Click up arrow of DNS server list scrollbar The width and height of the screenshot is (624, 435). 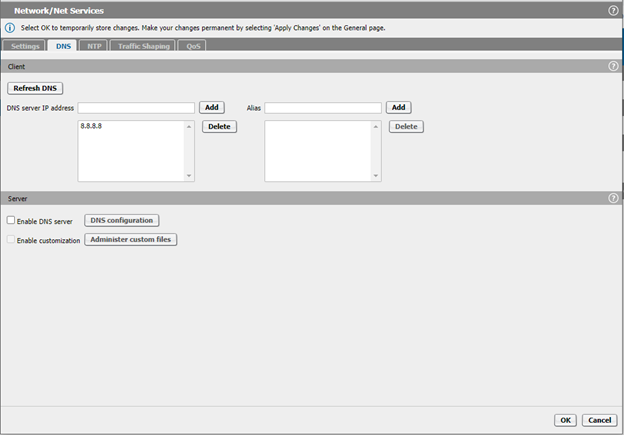tap(189, 127)
